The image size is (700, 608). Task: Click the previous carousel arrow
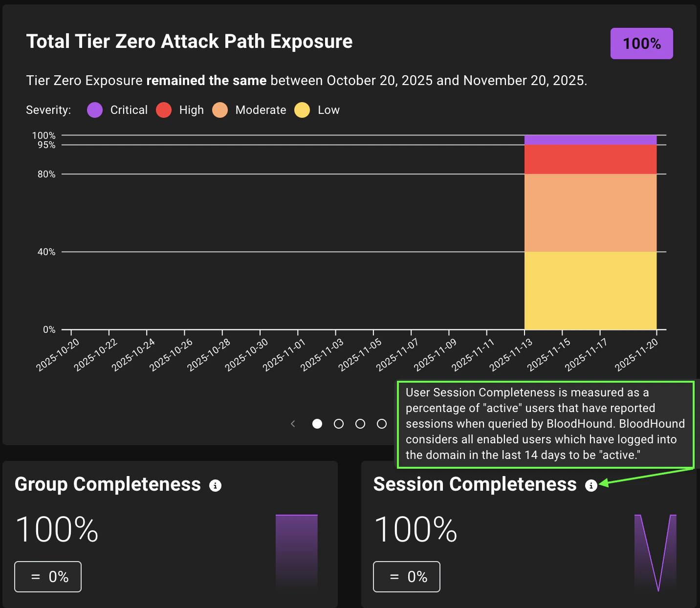coord(293,424)
